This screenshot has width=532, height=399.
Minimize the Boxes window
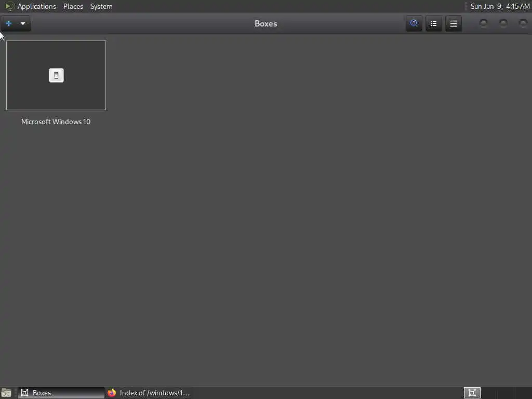pyautogui.click(x=484, y=23)
